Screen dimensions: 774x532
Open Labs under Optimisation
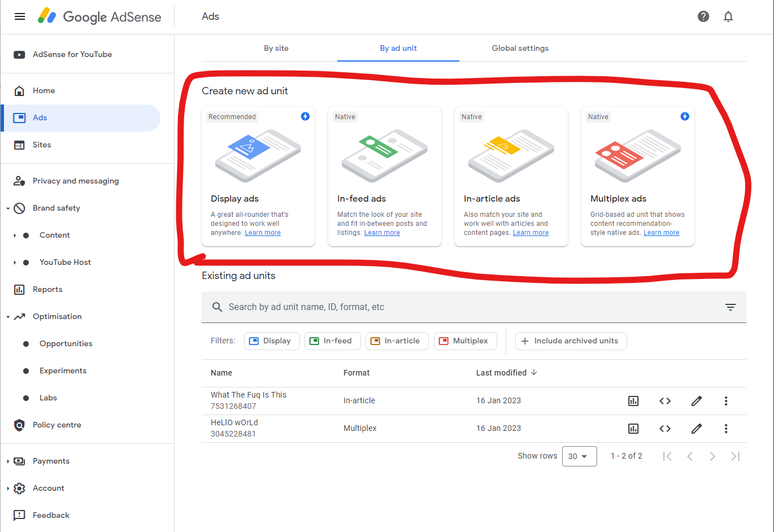click(48, 398)
